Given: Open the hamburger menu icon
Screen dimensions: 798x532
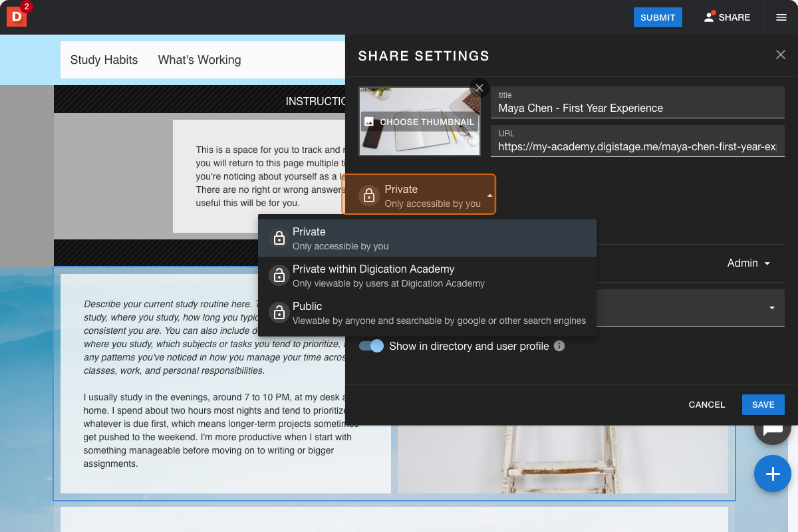Looking at the screenshot, I should click(781, 17).
